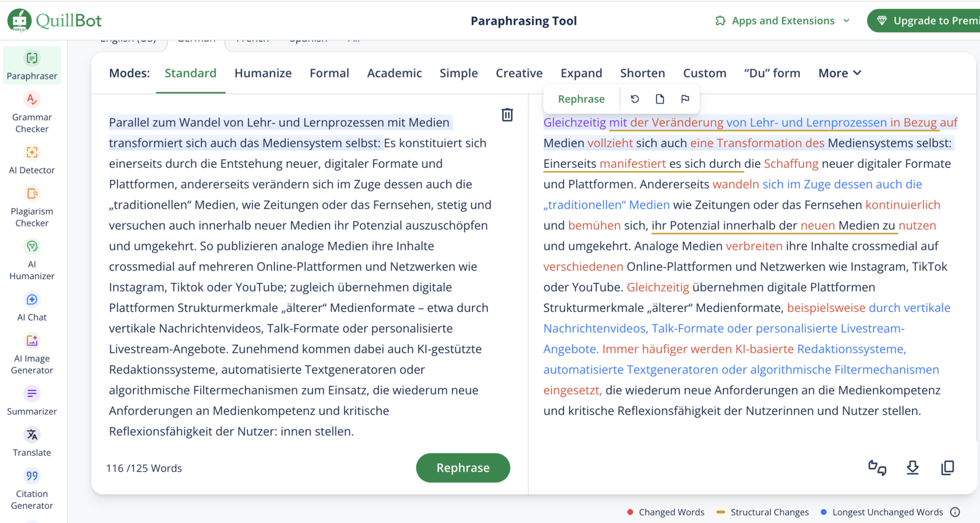Screen dimensions: 980x523
Task: Report the output using the flag icon
Action: click(x=685, y=98)
